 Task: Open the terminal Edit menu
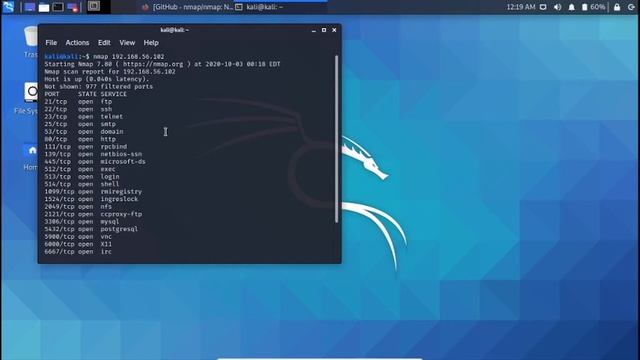click(104, 42)
